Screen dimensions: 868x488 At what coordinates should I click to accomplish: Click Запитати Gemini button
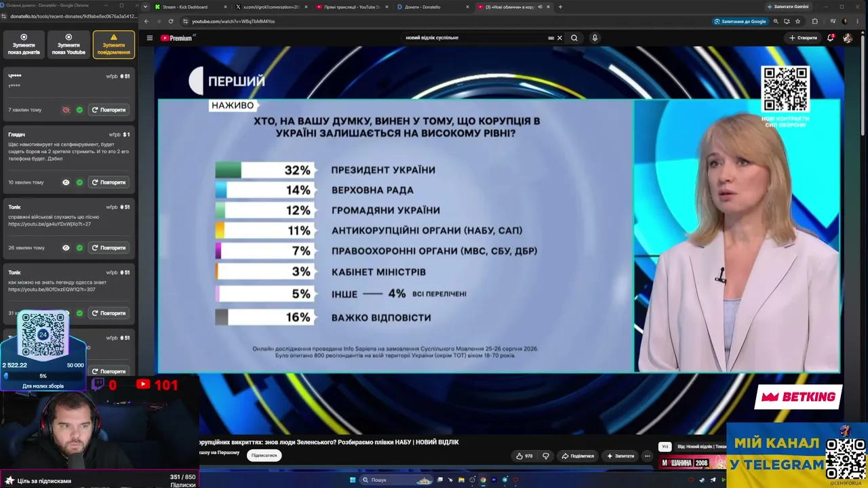[x=787, y=7]
